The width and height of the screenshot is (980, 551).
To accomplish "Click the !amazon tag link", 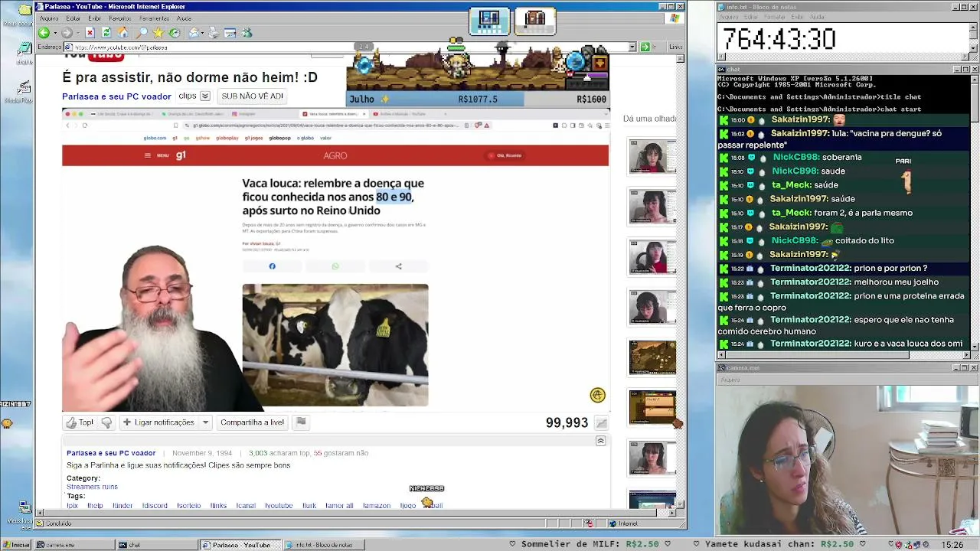I will pos(377,506).
